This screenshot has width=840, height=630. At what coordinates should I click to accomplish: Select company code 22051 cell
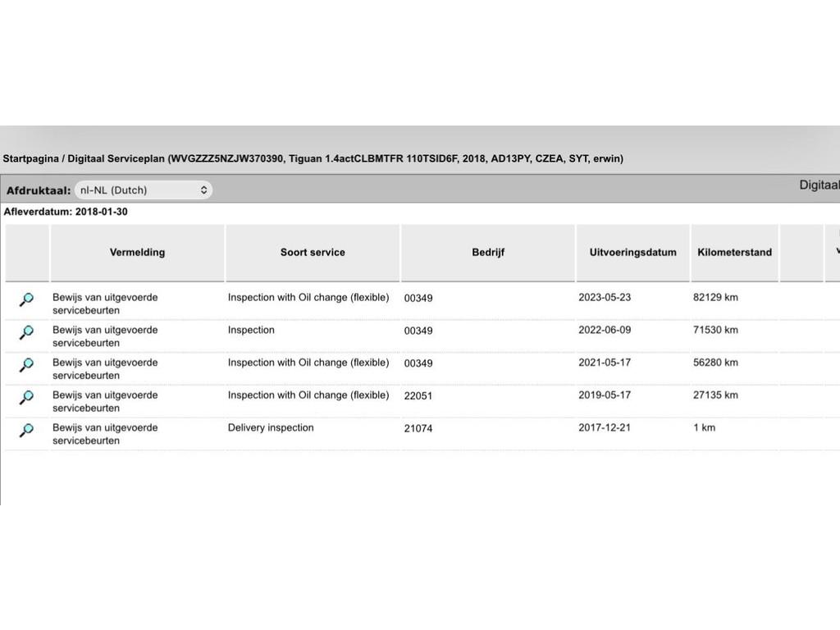tap(418, 395)
